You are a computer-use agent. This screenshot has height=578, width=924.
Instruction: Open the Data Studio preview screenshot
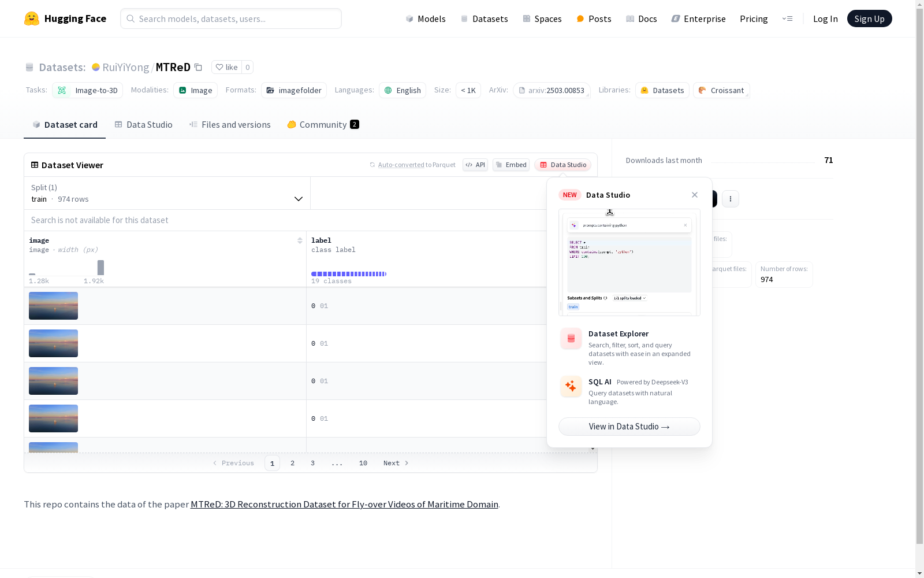click(629, 262)
